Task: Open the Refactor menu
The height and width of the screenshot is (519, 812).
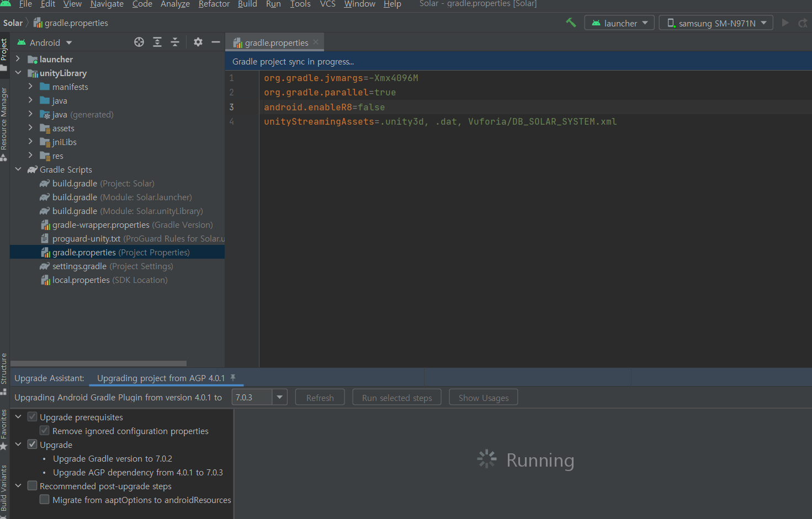Action: pyautogui.click(x=214, y=4)
